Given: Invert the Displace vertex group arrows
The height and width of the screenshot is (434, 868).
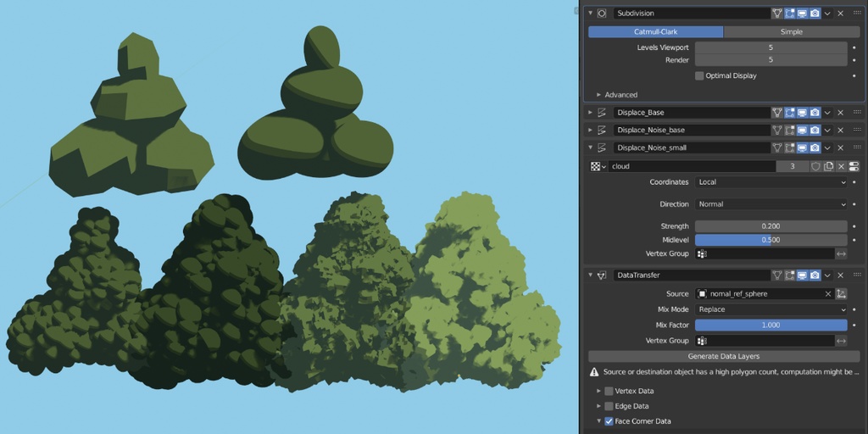Looking at the screenshot, I should (842, 253).
